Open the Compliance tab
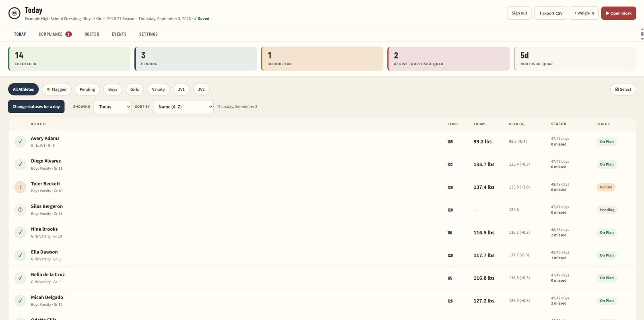The width and height of the screenshot is (644, 320). point(55,34)
